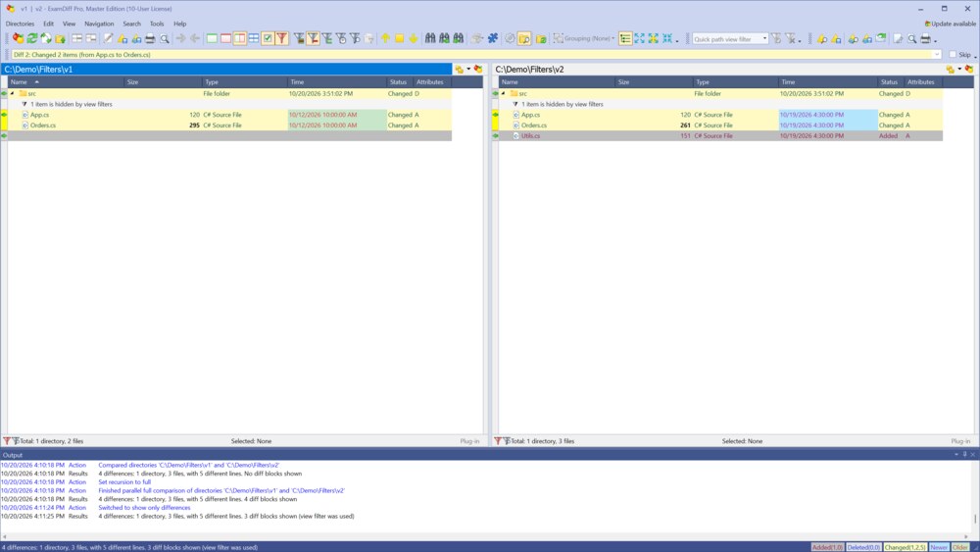Click the green folder icon before Grouping
Image resolution: width=980 pixels, height=552 pixels.
[541, 39]
